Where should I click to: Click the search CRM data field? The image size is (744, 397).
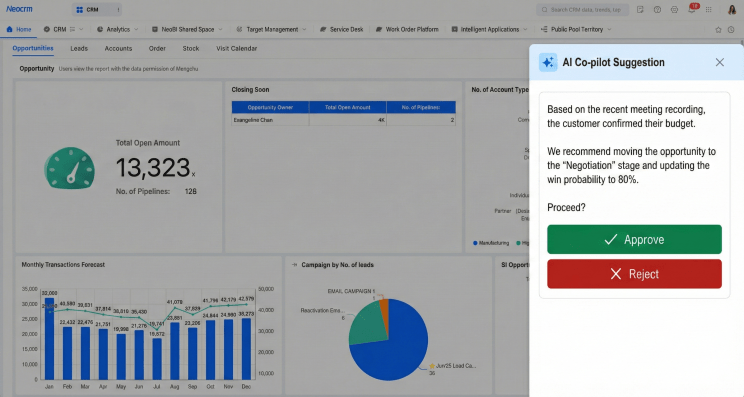tap(583, 9)
